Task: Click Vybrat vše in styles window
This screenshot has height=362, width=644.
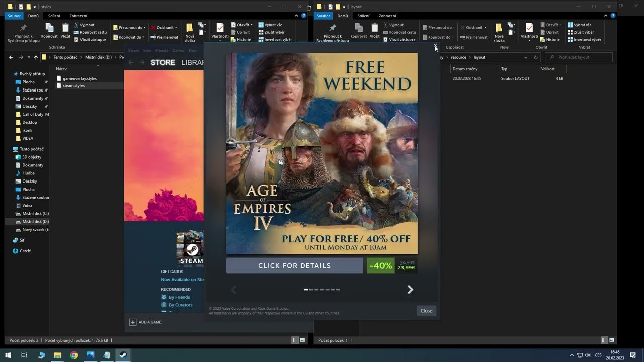Action: 270,25
